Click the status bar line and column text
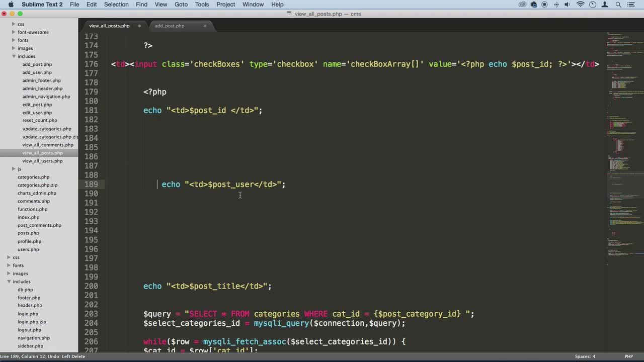The image size is (644, 362). [x=43, y=356]
